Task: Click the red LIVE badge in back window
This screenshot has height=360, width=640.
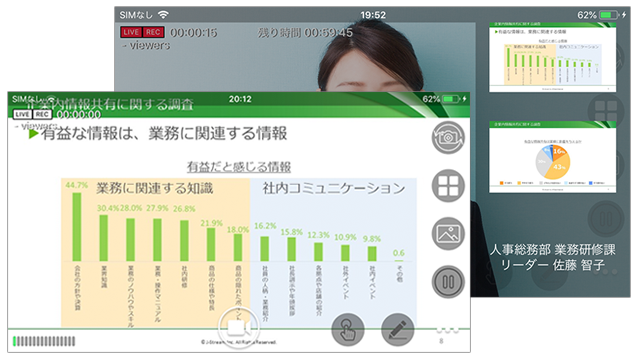Action: [x=131, y=32]
